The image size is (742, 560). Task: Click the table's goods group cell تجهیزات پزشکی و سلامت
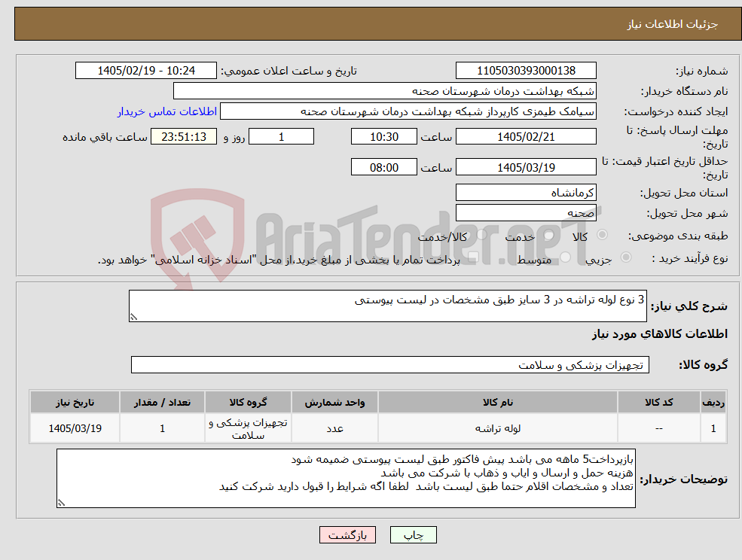248,428
